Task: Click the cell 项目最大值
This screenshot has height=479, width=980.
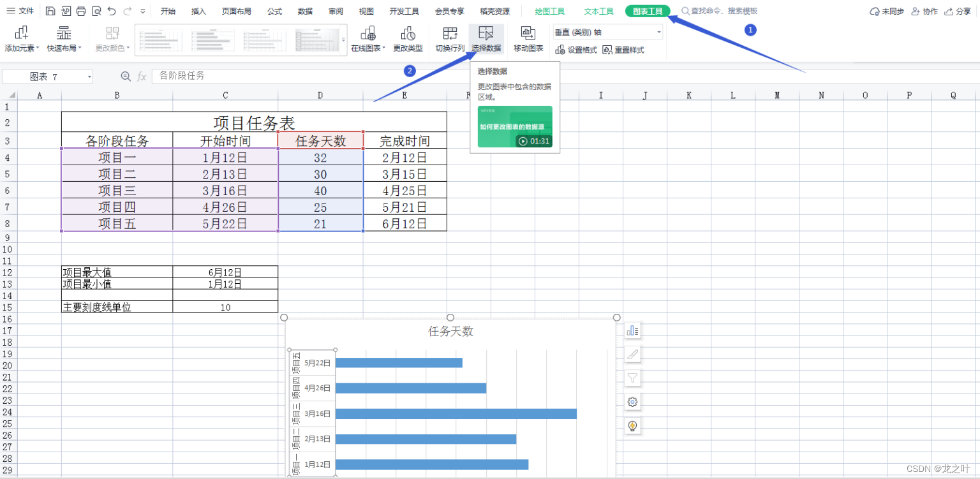Action: 117,272
